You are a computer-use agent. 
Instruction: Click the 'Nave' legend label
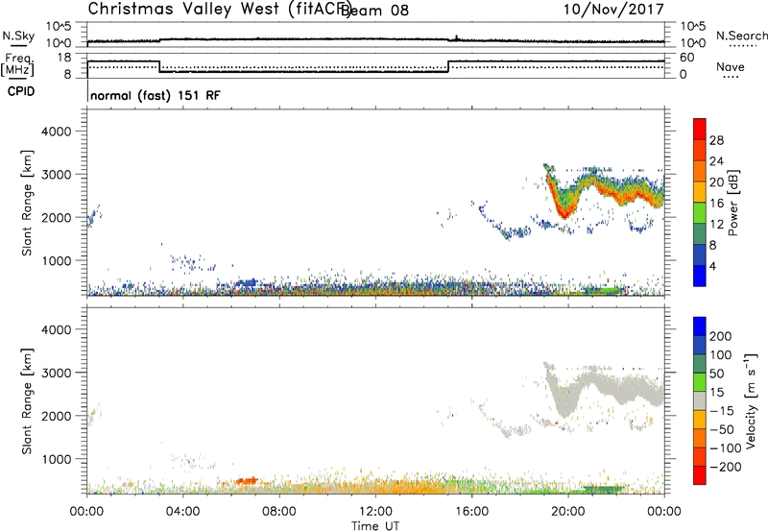[x=730, y=67]
